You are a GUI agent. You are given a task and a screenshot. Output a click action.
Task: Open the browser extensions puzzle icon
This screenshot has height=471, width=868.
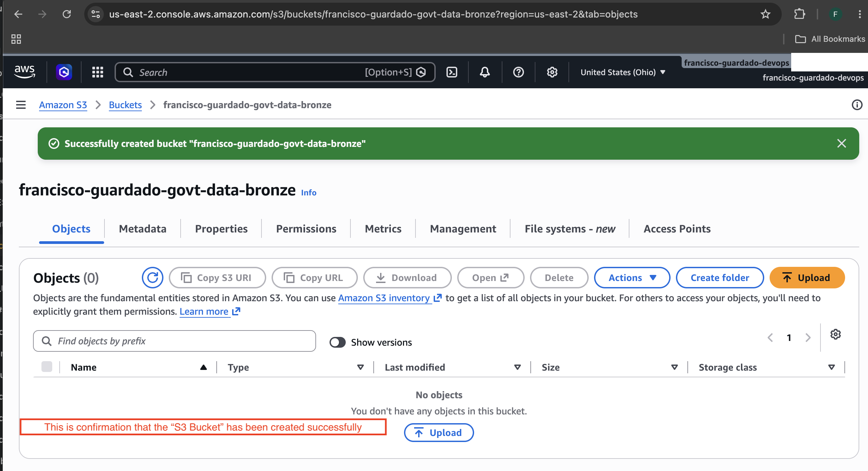(x=800, y=14)
